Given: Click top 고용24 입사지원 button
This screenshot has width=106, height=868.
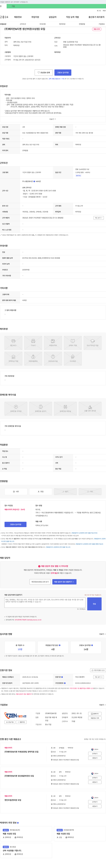Looking at the screenshot, I should pos(63,72).
